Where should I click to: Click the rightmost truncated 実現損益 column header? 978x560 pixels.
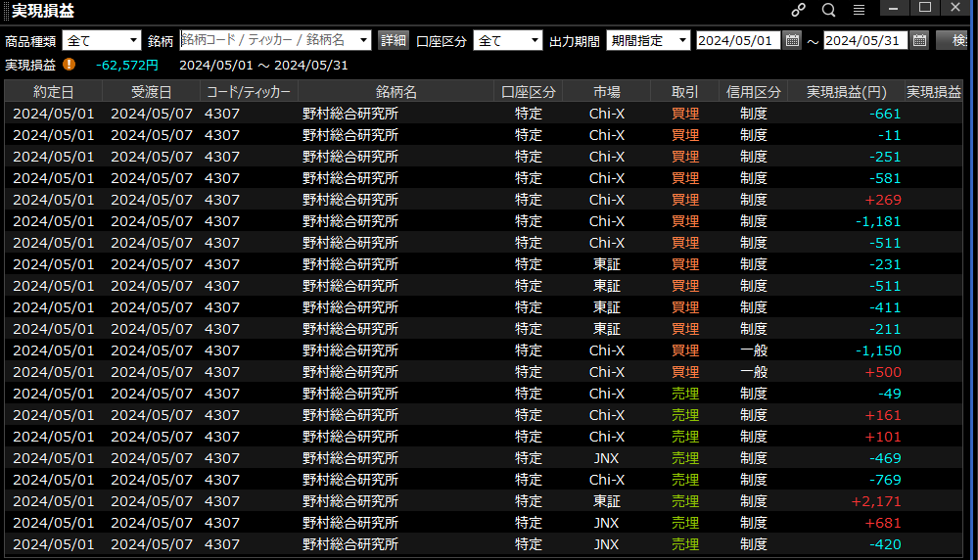pos(934,92)
